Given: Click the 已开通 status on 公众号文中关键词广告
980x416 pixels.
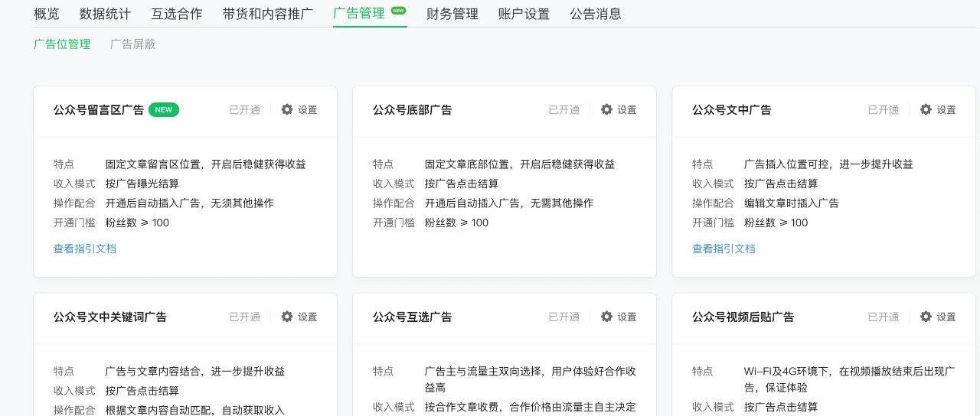Looking at the screenshot, I should pos(244,317).
